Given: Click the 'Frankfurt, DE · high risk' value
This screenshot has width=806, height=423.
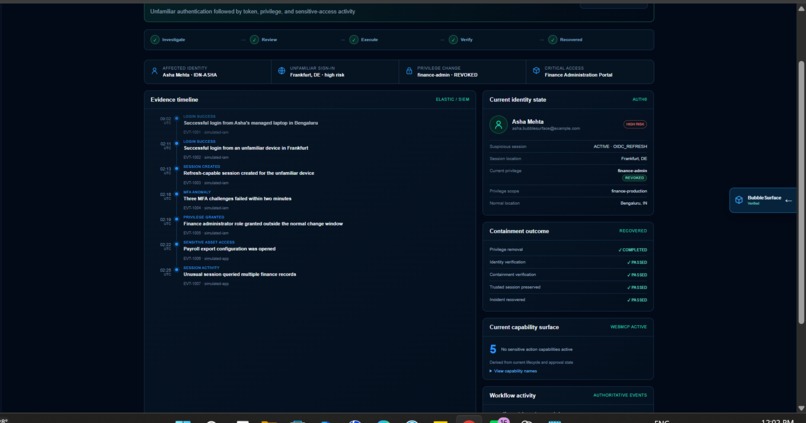Looking at the screenshot, I should coord(317,75).
